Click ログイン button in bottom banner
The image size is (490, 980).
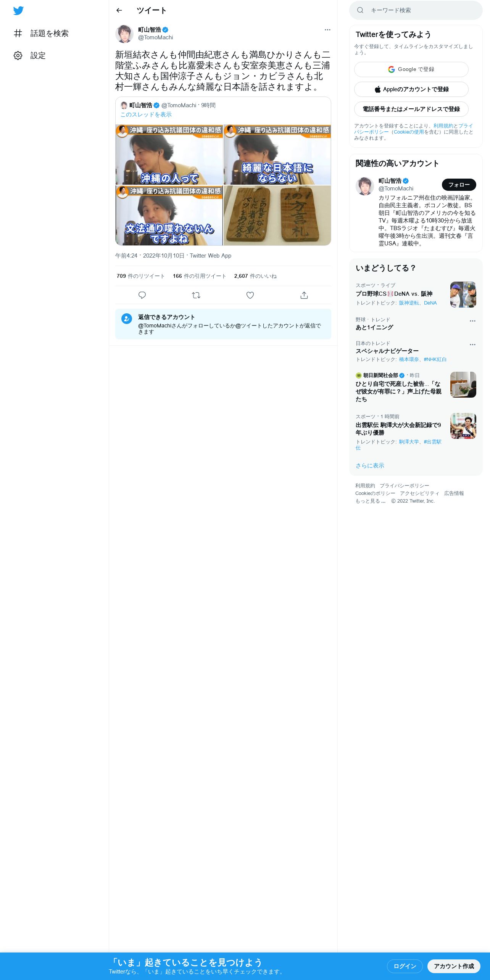point(405,966)
